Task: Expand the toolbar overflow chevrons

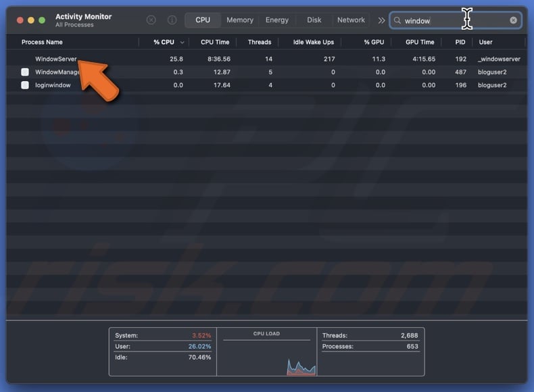Action: [x=381, y=20]
